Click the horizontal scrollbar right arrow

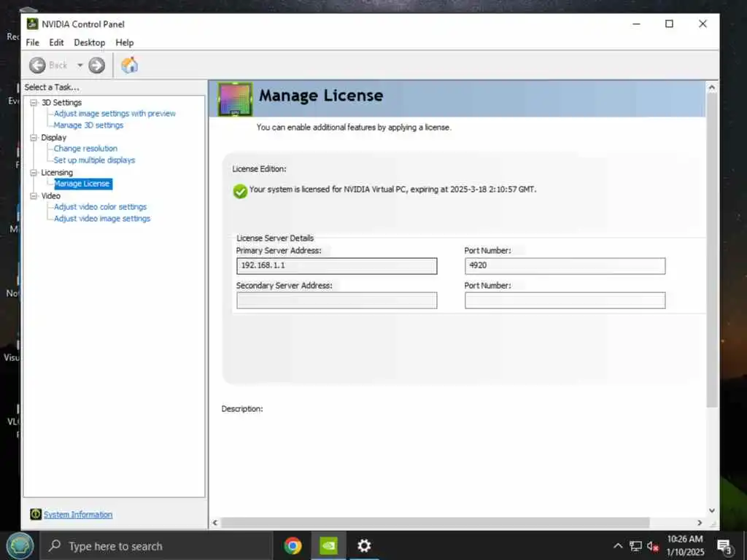(700, 522)
